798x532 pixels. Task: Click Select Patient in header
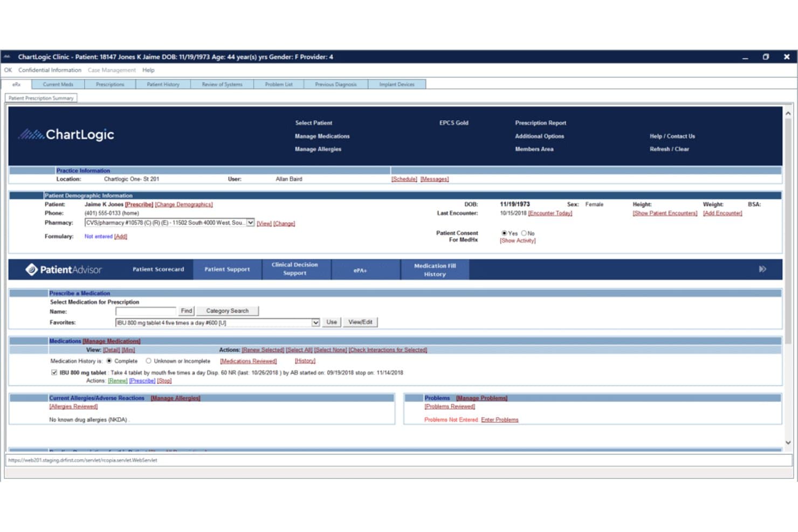pos(314,123)
